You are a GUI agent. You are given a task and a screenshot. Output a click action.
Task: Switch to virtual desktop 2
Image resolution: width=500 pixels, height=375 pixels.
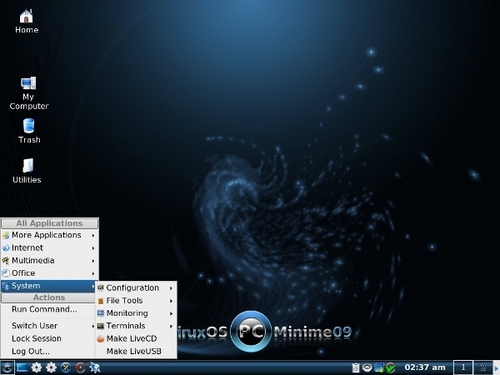click(483, 367)
